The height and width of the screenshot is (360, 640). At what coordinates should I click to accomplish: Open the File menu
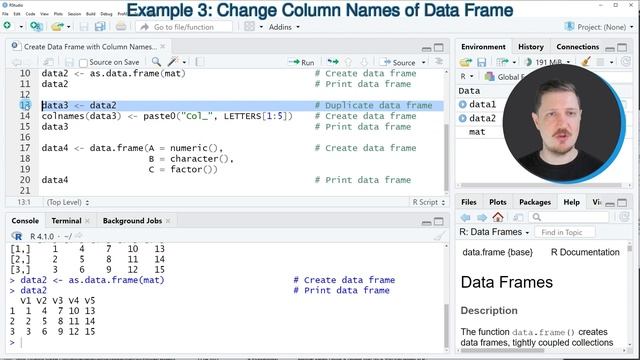(5, 14)
